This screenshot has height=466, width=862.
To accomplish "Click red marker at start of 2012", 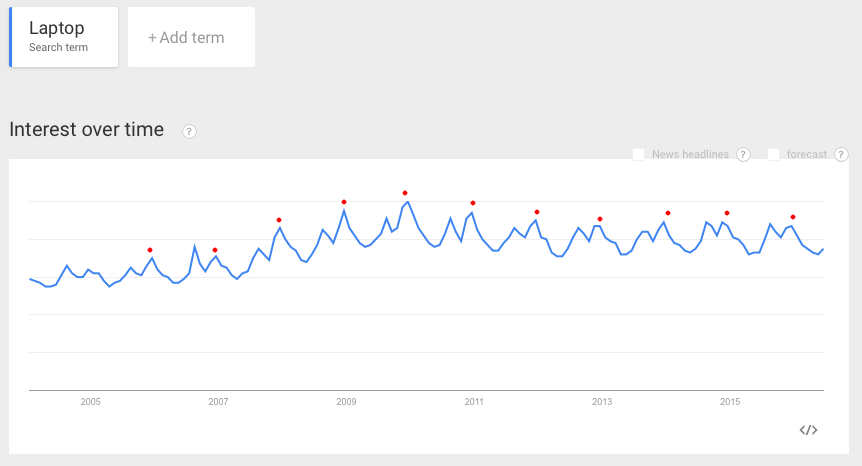I will coord(537,212).
